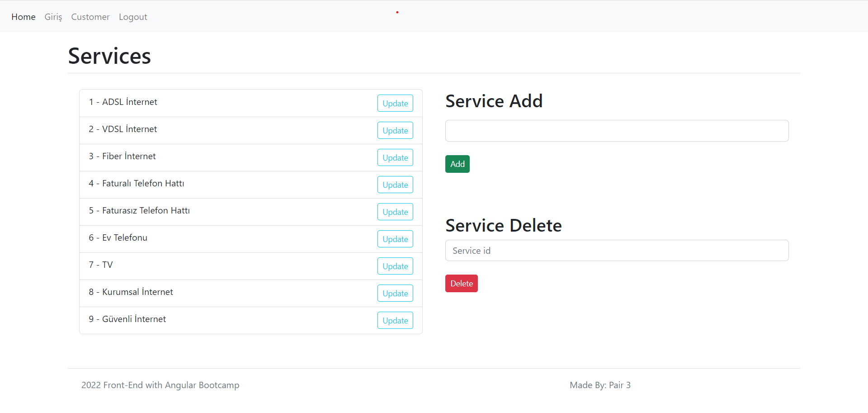The width and height of the screenshot is (868, 413).
Task: Click the Service Add heading
Action: click(494, 101)
